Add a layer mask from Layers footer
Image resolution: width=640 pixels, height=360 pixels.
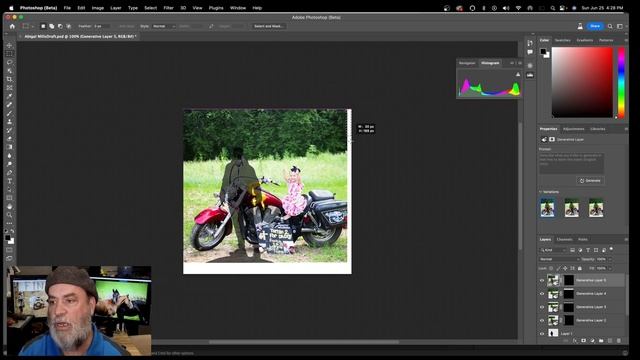coord(583,340)
